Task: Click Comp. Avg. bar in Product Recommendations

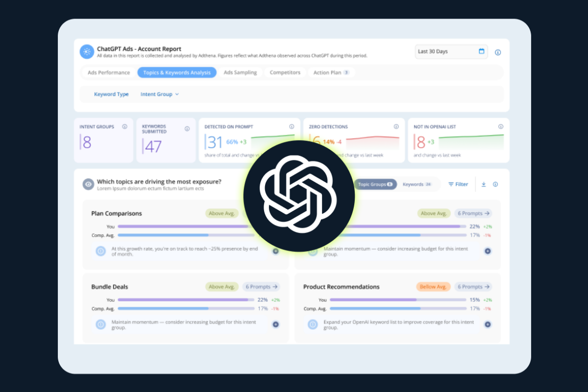Action: click(398, 309)
